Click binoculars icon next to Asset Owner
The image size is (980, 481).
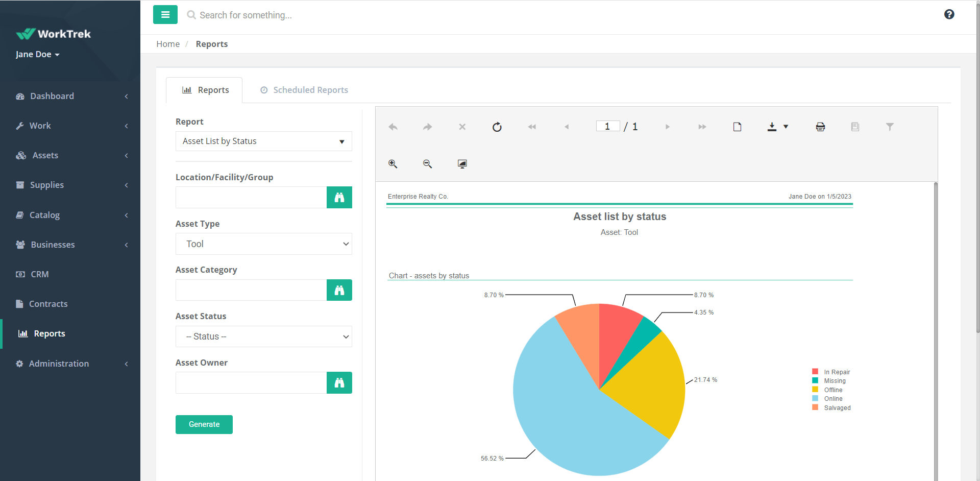point(339,383)
